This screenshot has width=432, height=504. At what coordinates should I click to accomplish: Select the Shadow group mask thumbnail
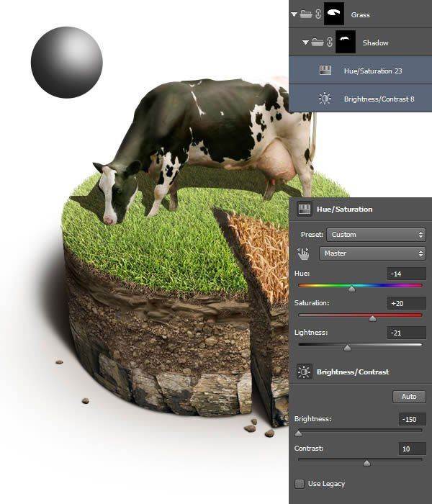[x=346, y=42]
